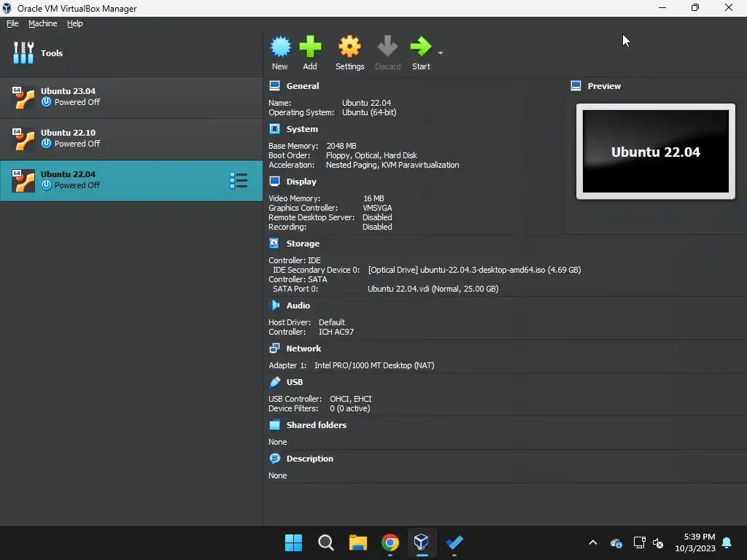This screenshot has height=560, width=747.
Task: Open the Machine menu
Action: (x=42, y=23)
